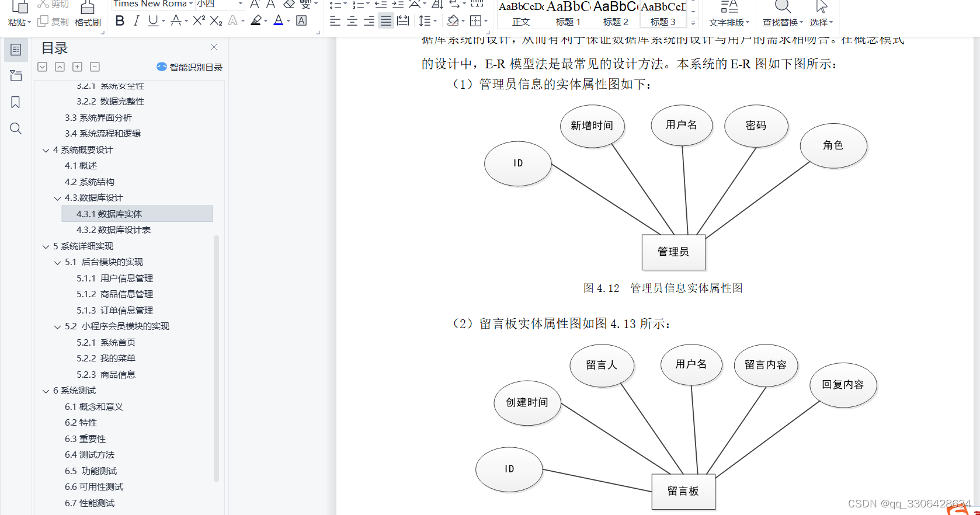Collapse the 5 系统详细实现 node
The width and height of the screenshot is (980, 515).
point(46,246)
